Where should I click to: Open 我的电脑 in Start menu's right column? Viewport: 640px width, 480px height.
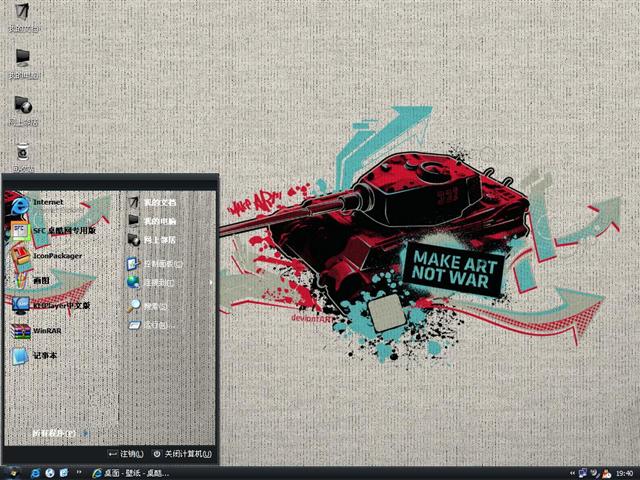point(151,221)
